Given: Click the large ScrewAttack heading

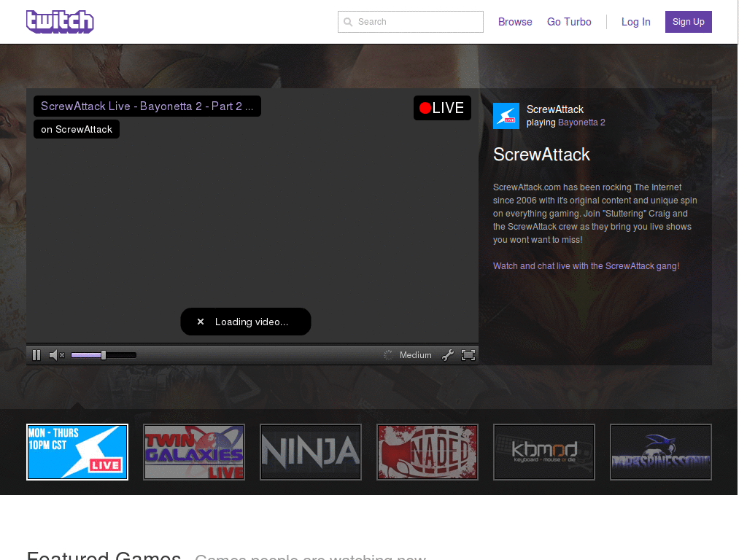Looking at the screenshot, I should pos(542,155).
